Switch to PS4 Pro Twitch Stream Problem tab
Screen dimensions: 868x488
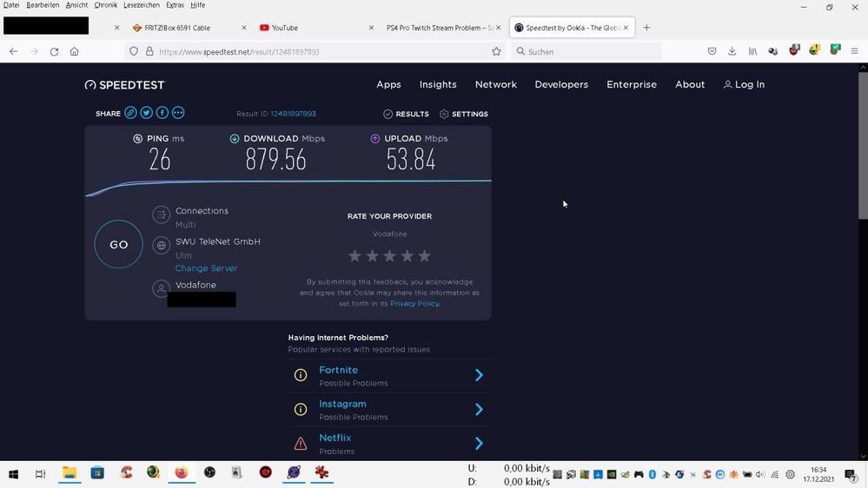click(443, 28)
